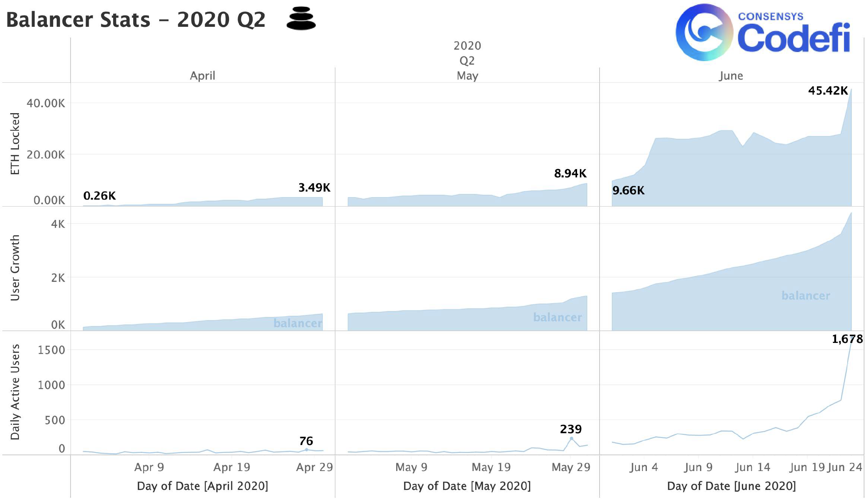Click the balancer label in May User Growth area
This screenshot has height=501, width=868.
tap(557, 317)
